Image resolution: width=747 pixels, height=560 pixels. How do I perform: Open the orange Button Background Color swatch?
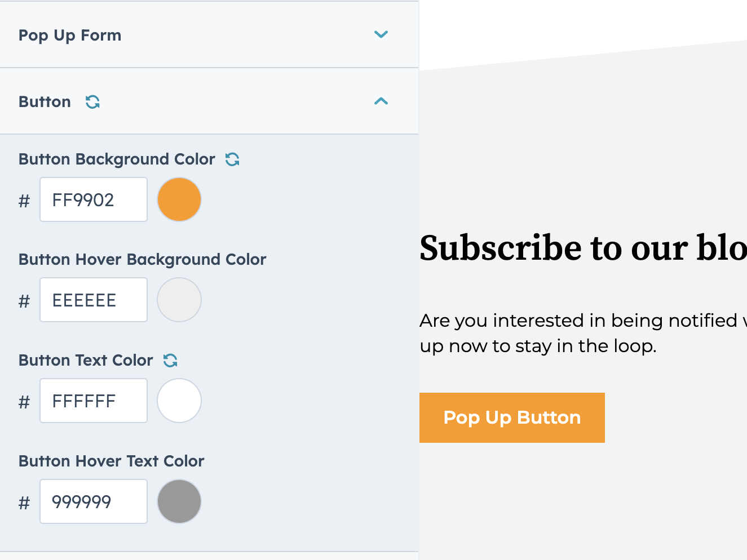(x=179, y=199)
